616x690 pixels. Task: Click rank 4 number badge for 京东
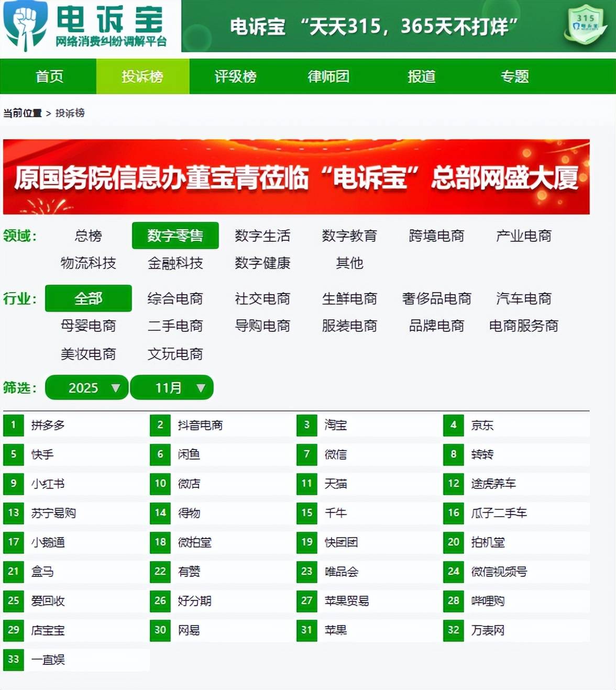point(454,425)
